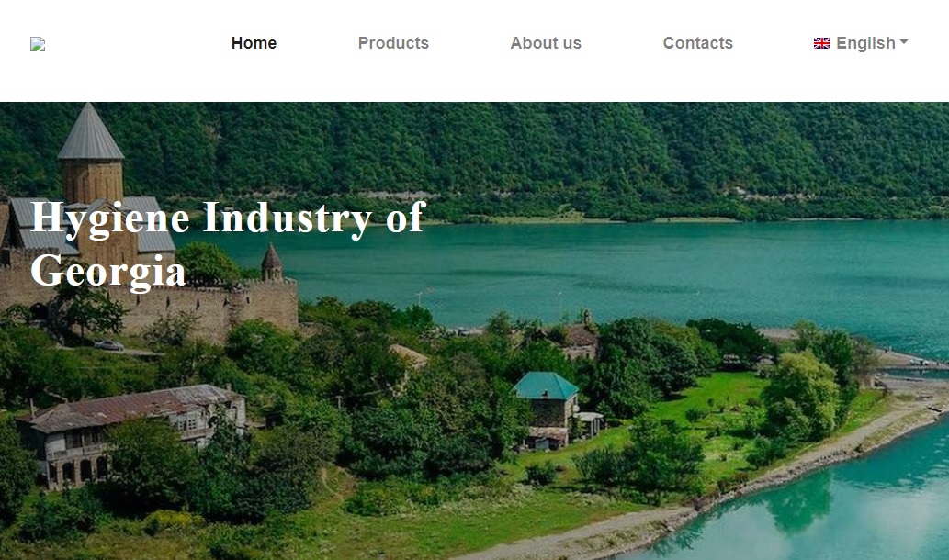Click the broken site logo image

38,44
